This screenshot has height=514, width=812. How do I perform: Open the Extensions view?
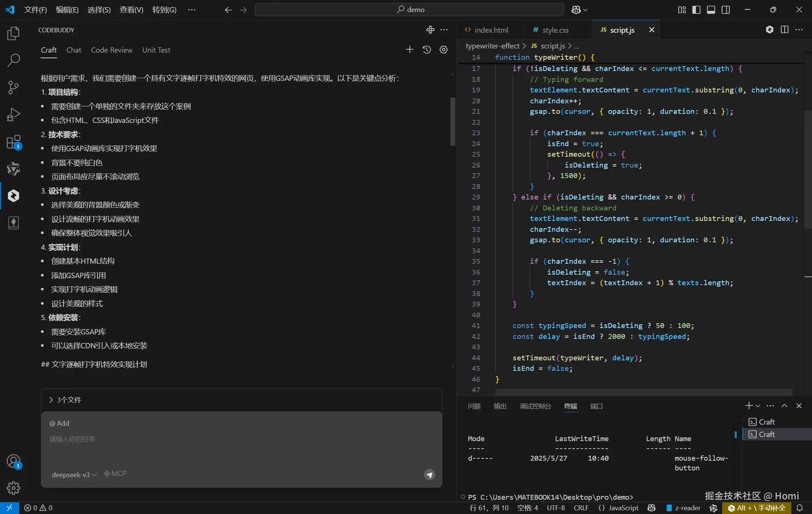14,142
